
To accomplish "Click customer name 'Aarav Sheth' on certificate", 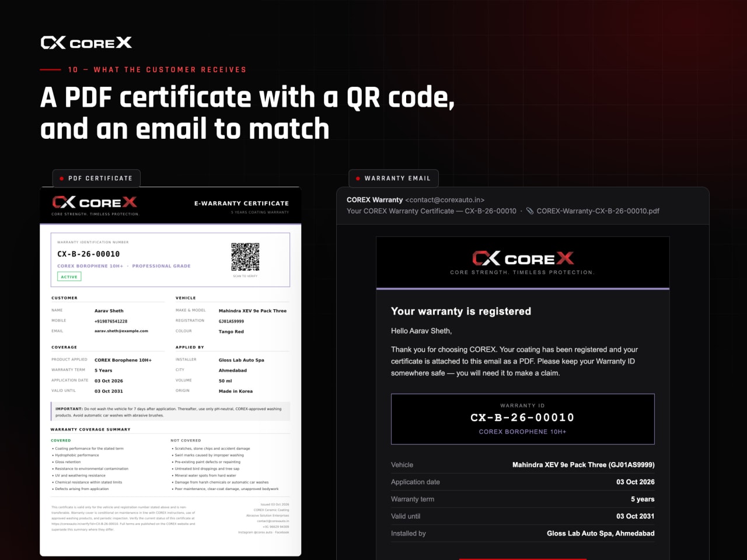I will point(109,311).
